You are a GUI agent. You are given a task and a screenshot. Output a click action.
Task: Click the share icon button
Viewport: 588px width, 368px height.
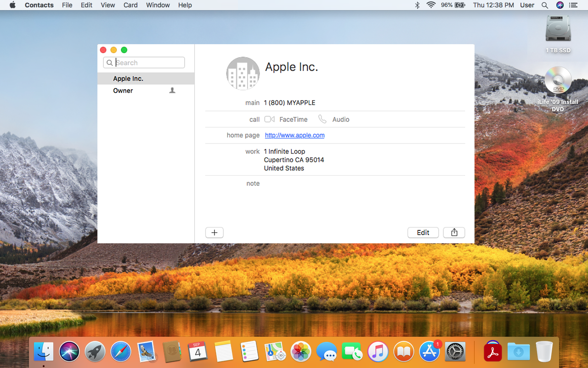[x=454, y=232]
